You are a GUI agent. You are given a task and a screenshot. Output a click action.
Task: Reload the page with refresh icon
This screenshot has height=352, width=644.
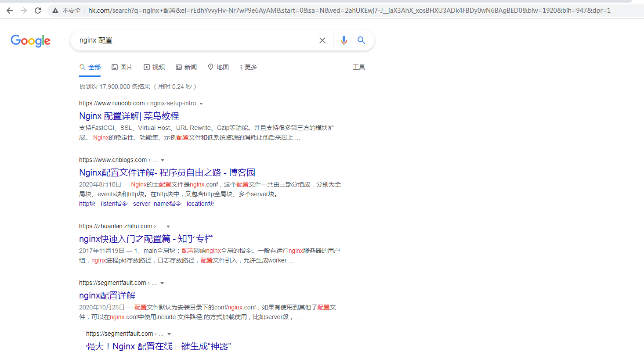point(38,11)
